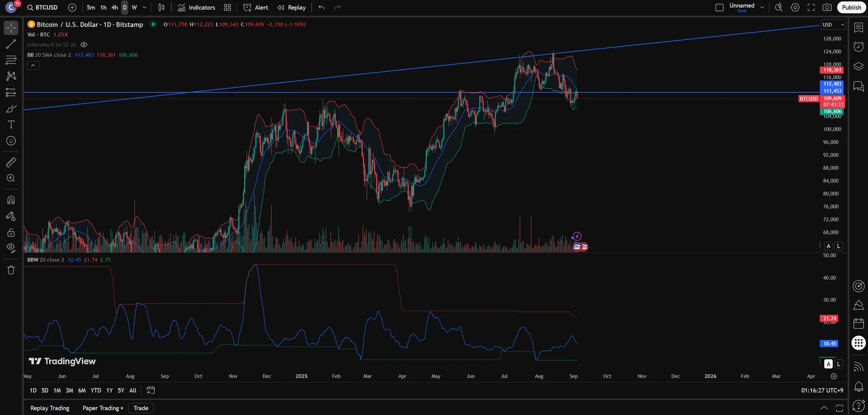Switch to the Replay Trading tab
Viewport: 868px width, 415px height.
[x=50, y=408]
